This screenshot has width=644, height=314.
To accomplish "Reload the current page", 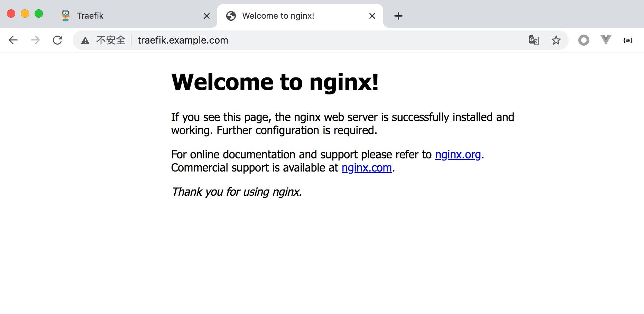I will tap(58, 40).
